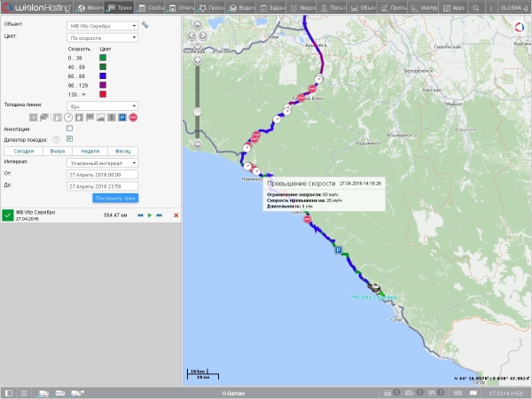
Task: Pan the map left with the arrow button
Action: (192, 35)
